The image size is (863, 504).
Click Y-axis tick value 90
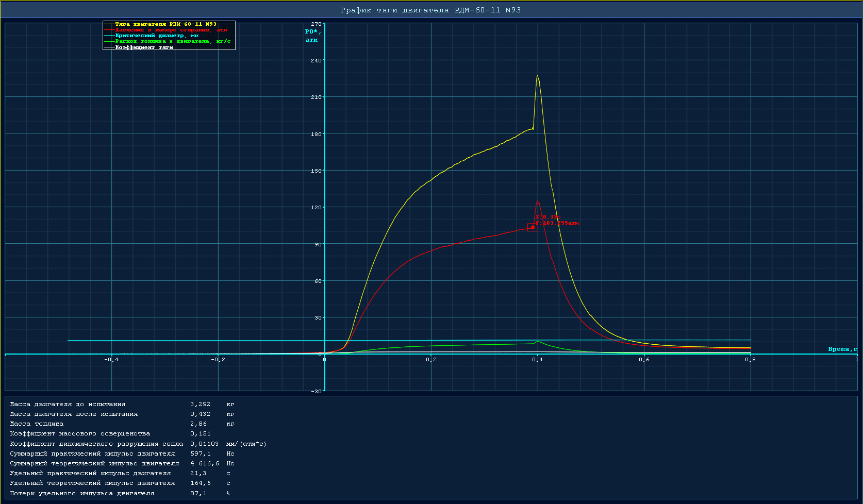tap(318, 244)
